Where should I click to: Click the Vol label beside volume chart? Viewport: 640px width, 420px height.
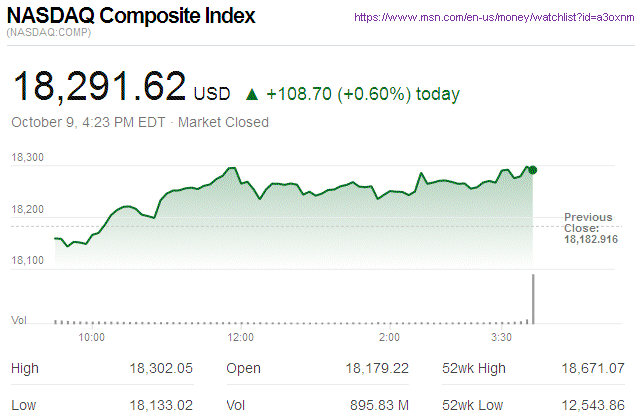coord(18,320)
